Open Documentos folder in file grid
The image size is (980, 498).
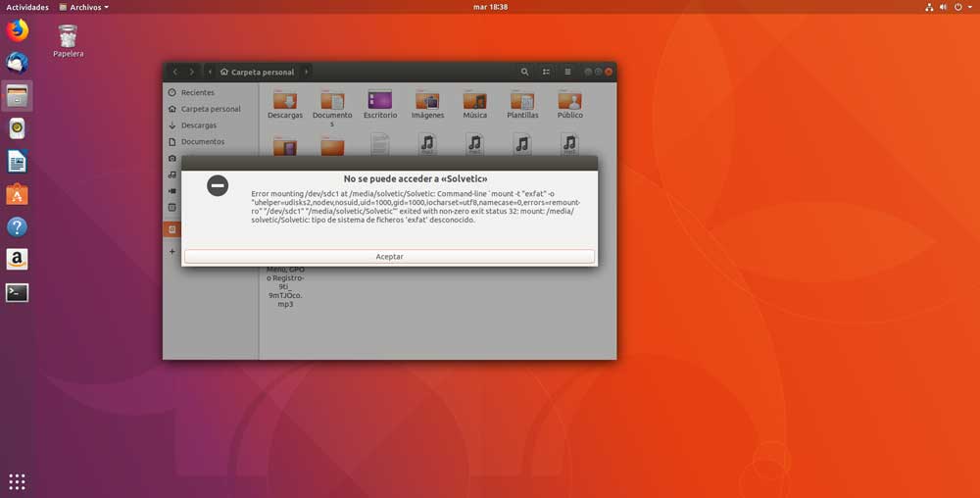point(332,108)
